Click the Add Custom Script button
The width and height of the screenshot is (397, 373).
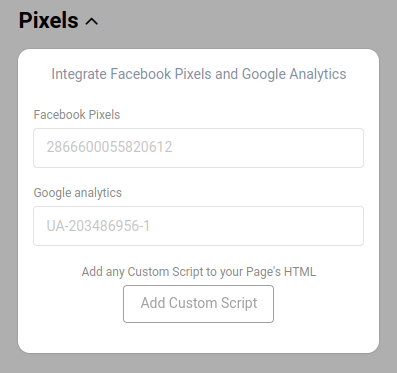coord(198,304)
